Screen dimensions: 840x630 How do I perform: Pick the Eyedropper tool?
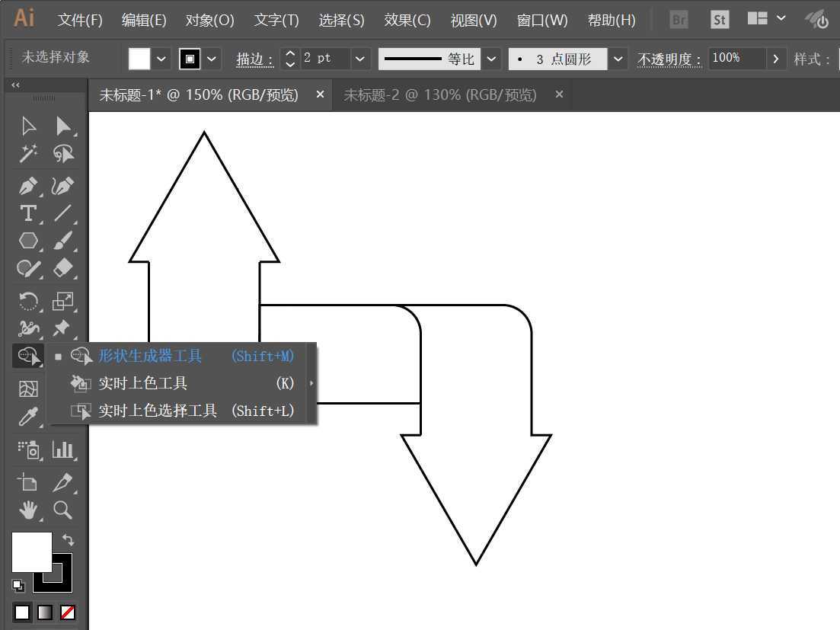click(28, 417)
